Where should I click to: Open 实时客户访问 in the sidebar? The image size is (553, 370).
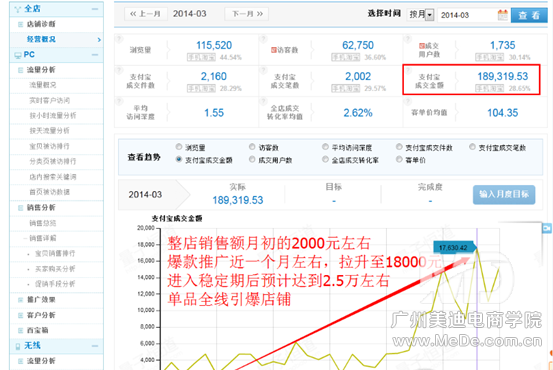tap(50, 101)
